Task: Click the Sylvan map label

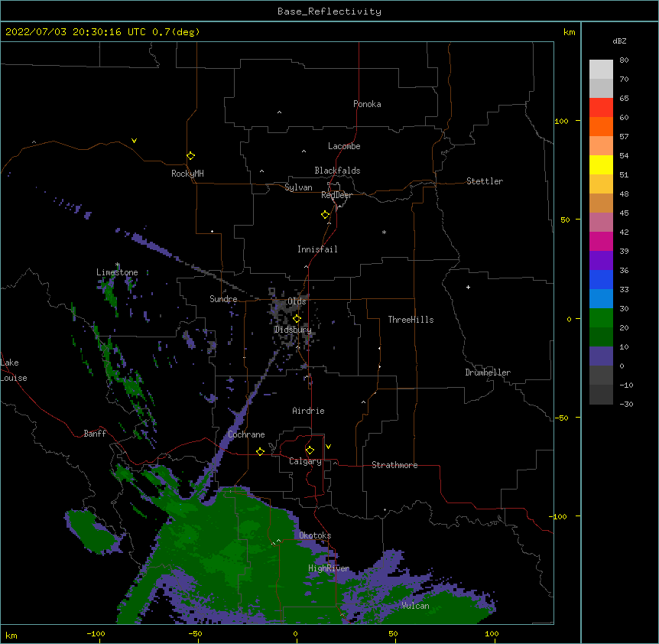Action: (298, 187)
